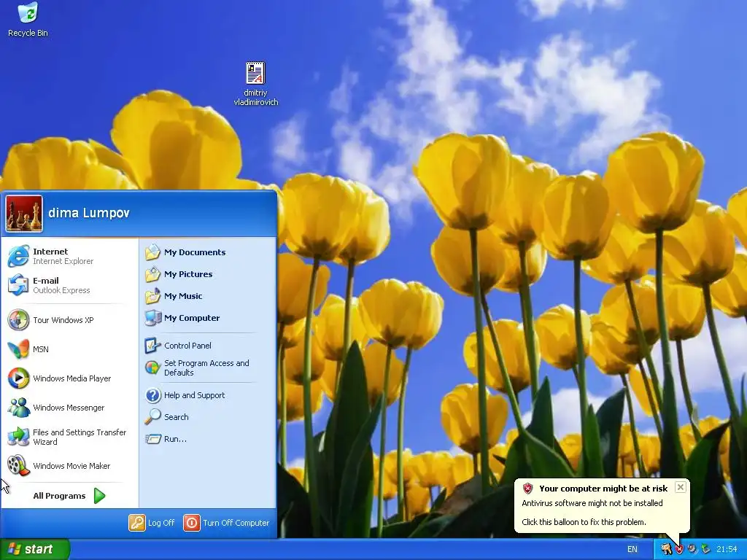747x560 pixels.
Task: Open the Search magnifier item
Action: pyautogui.click(x=206, y=417)
